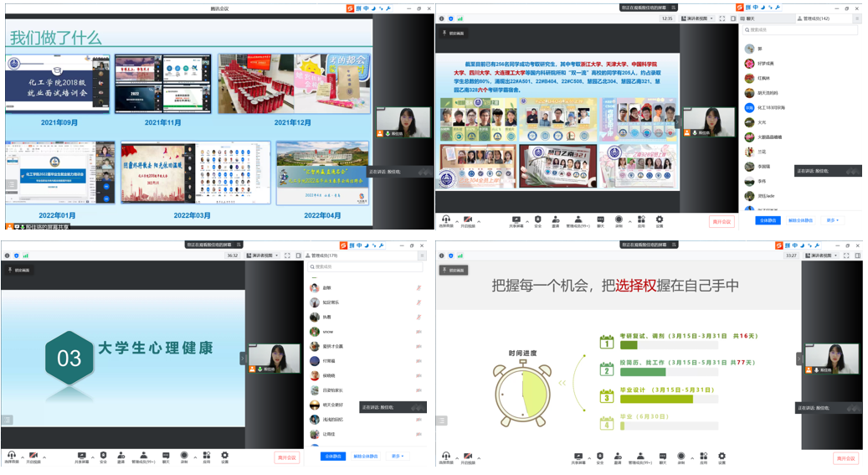Click the 录制 record icon in the 大学生心理健康 window

(184, 455)
